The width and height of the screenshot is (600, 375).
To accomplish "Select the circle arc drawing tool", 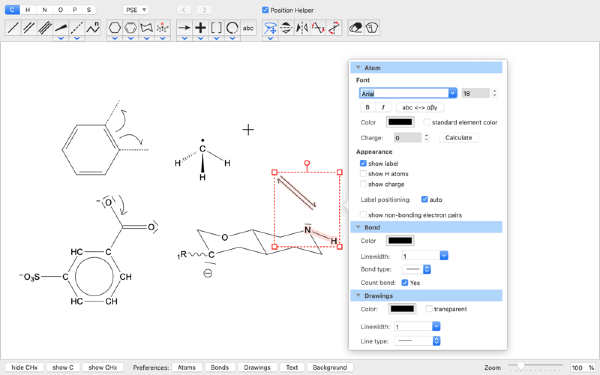I will [x=232, y=28].
